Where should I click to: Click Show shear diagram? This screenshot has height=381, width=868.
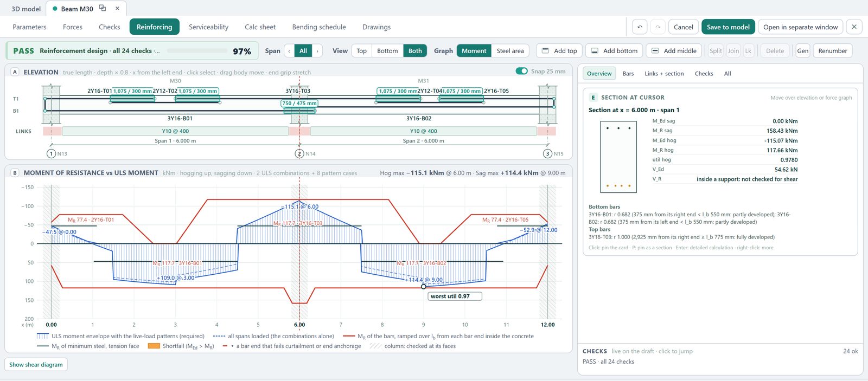tap(36, 365)
